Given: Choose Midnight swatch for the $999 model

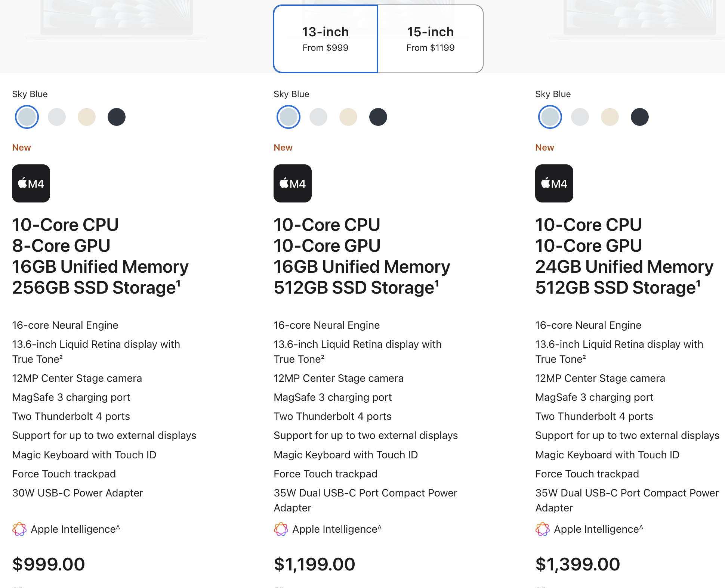Looking at the screenshot, I should [117, 117].
